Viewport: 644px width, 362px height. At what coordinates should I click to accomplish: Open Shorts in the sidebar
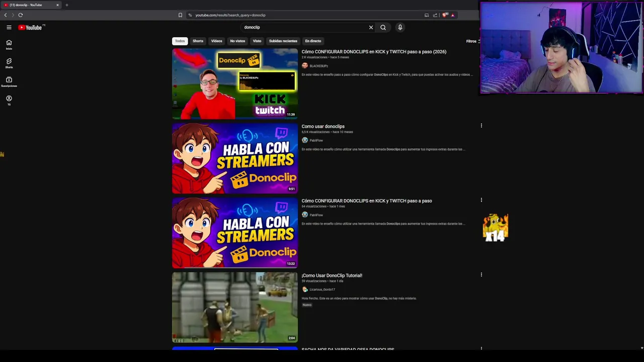tap(9, 63)
